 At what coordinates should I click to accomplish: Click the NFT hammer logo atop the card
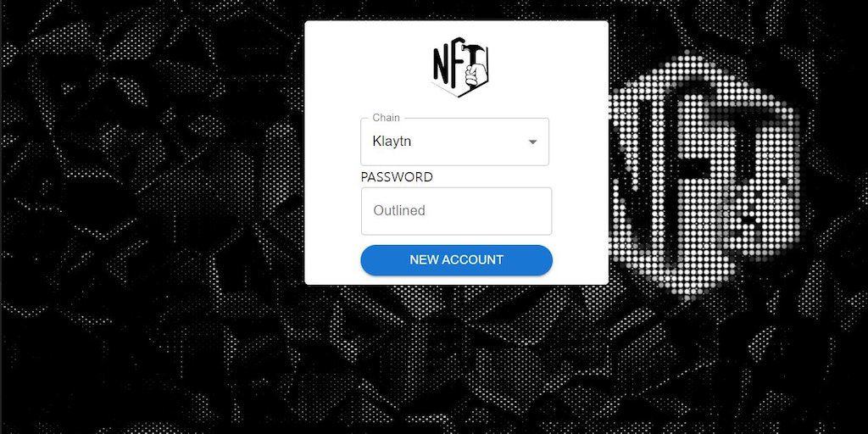pos(460,70)
